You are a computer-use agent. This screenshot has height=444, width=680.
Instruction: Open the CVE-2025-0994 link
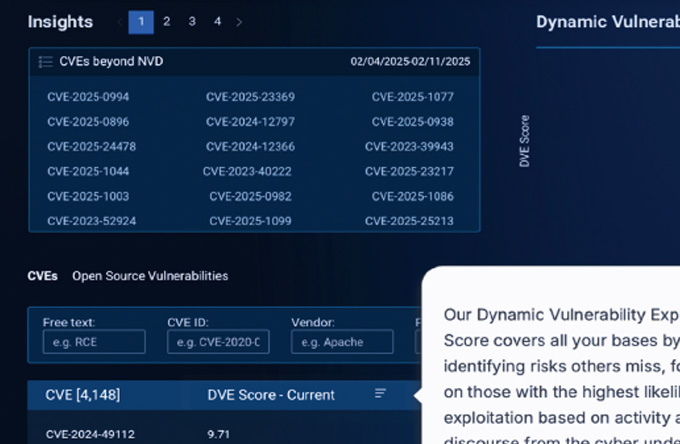tap(88, 97)
